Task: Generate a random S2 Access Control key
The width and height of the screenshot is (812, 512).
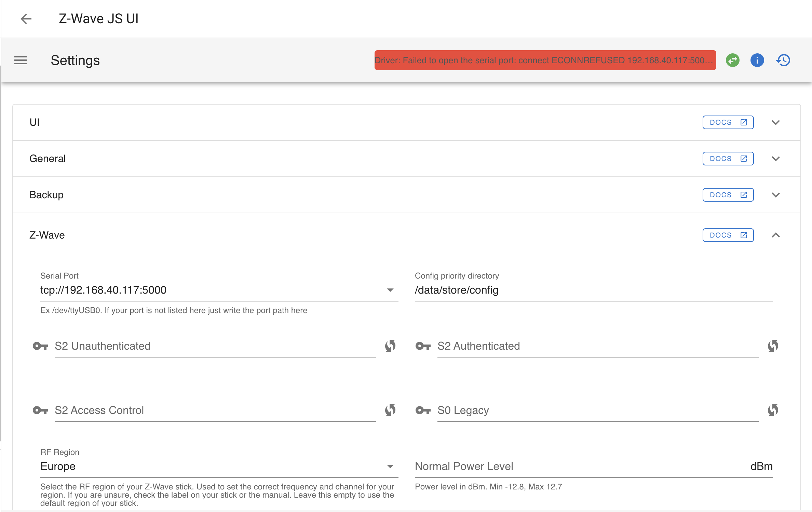Action: pos(390,410)
